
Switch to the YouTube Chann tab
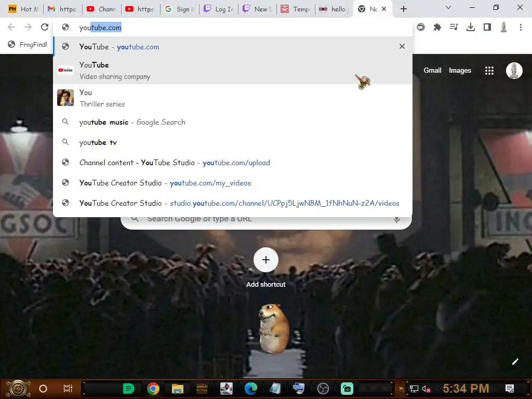[101, 9]
